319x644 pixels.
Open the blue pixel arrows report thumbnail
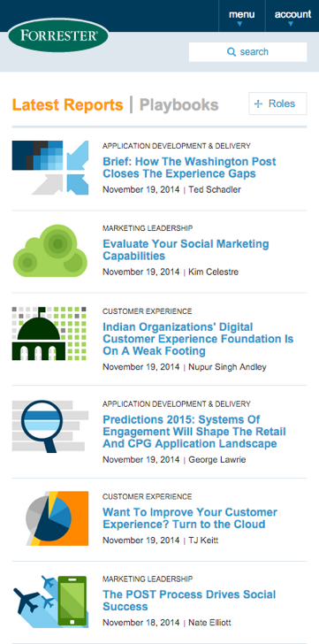50,167
